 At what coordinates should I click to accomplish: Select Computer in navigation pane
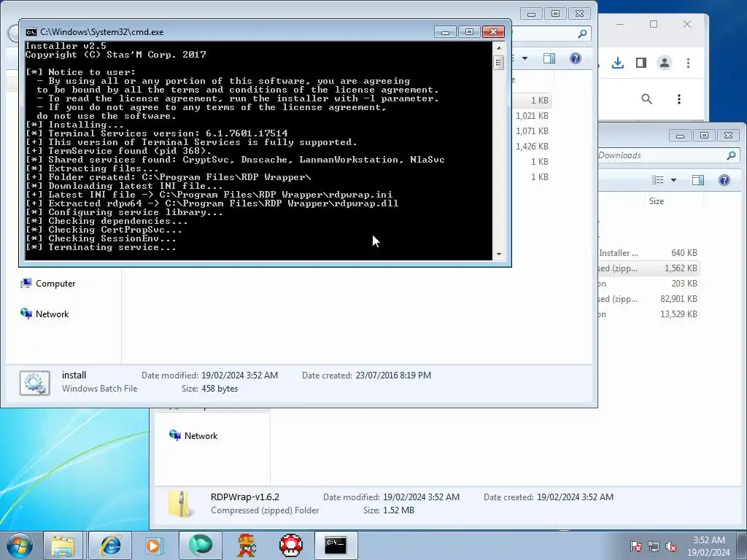(x=47, y=284)
